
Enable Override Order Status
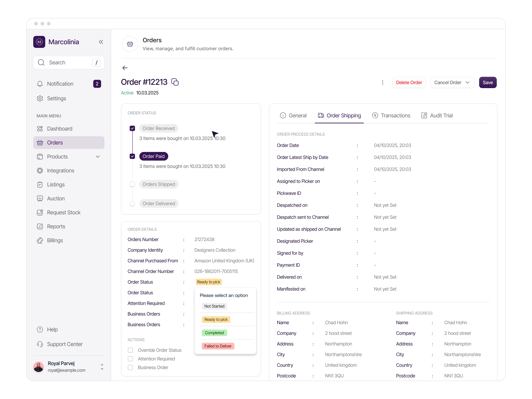click(130, 350)
